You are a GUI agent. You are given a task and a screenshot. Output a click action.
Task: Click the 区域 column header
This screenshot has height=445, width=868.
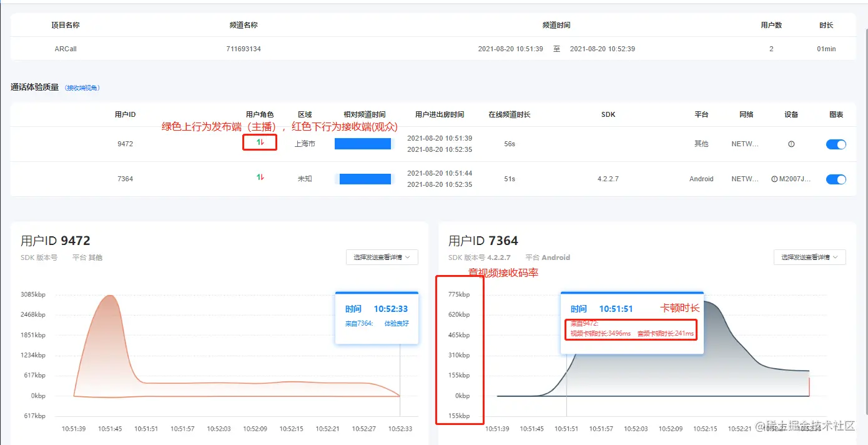click(305, 114)
